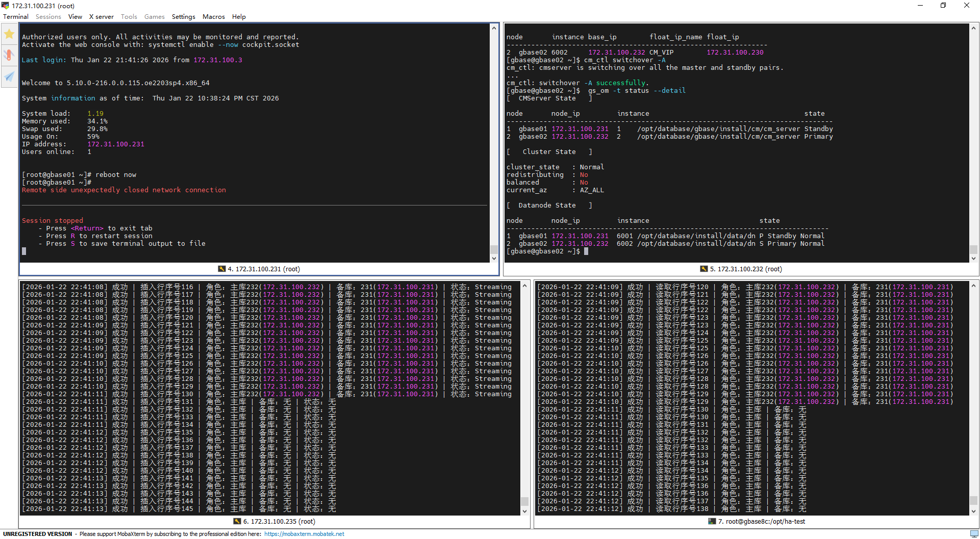This screenshot has width=980, height=539.
Task: Open the X server menu
Action: (101, 17)
